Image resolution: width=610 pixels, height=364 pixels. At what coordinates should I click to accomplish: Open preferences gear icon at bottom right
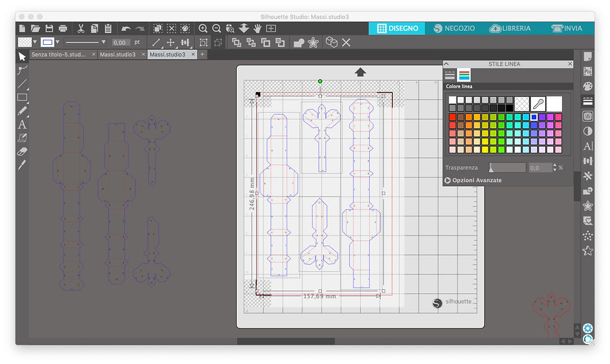click(588, 328)
